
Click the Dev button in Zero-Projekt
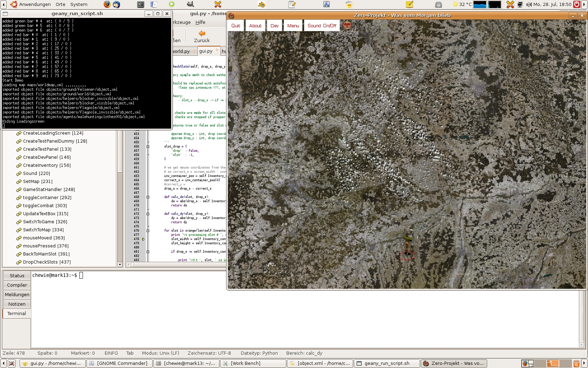point(274,26)
